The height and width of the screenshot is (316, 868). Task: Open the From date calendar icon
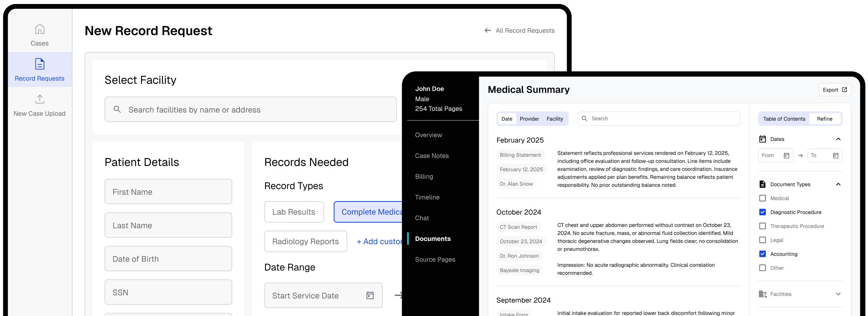(787, 155)
